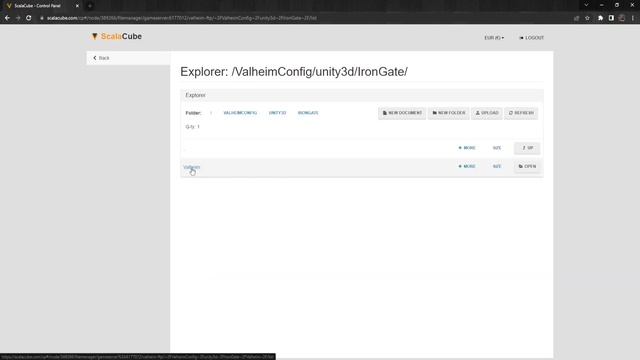Click the UPLOAD button
The image size is (640, 360).
[x=487, y=113]
